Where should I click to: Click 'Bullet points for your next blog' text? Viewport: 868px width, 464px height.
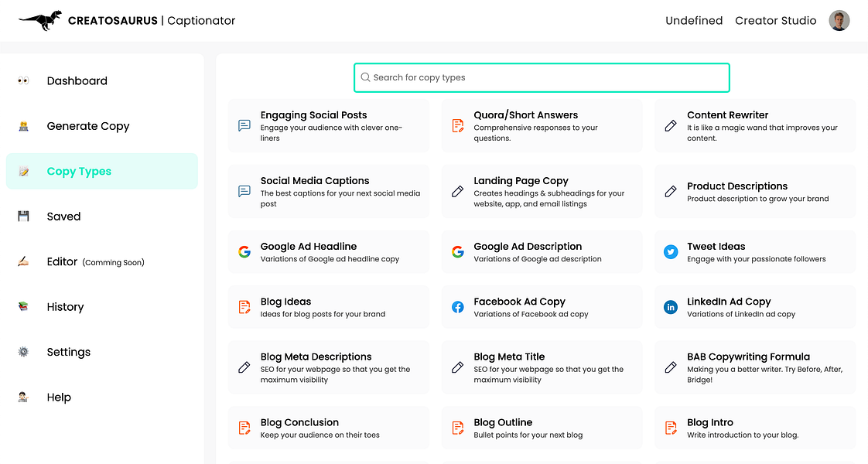point(528,435)
